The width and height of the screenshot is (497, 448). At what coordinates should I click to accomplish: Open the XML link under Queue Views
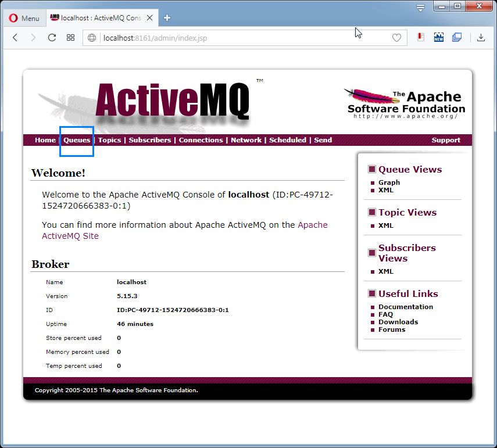(x=386, y=190)
